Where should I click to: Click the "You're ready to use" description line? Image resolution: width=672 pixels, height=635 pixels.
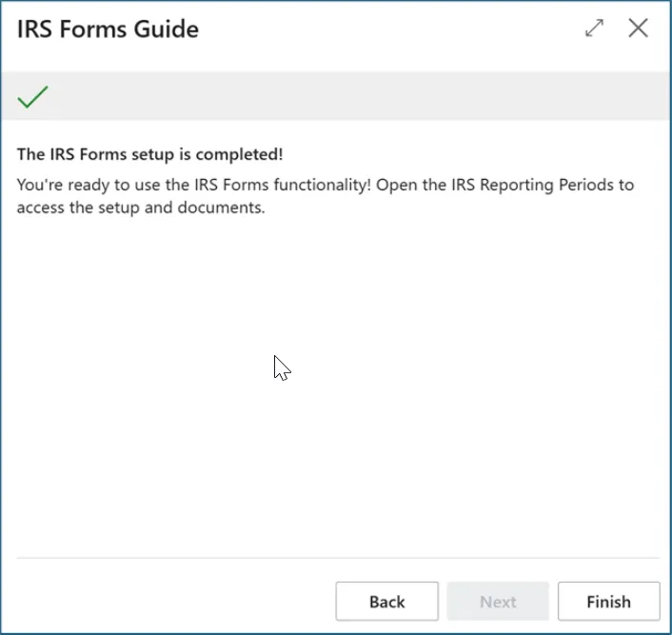click(190, 185)
